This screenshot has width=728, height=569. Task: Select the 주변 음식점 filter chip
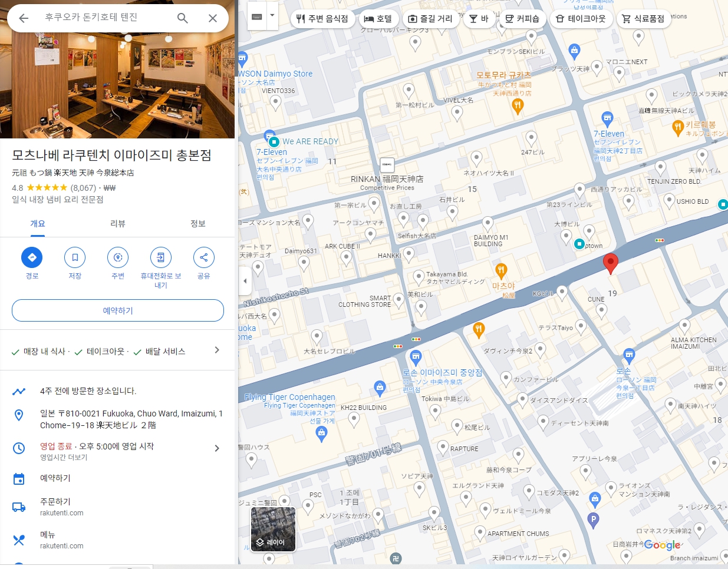[x=322, y=19]
